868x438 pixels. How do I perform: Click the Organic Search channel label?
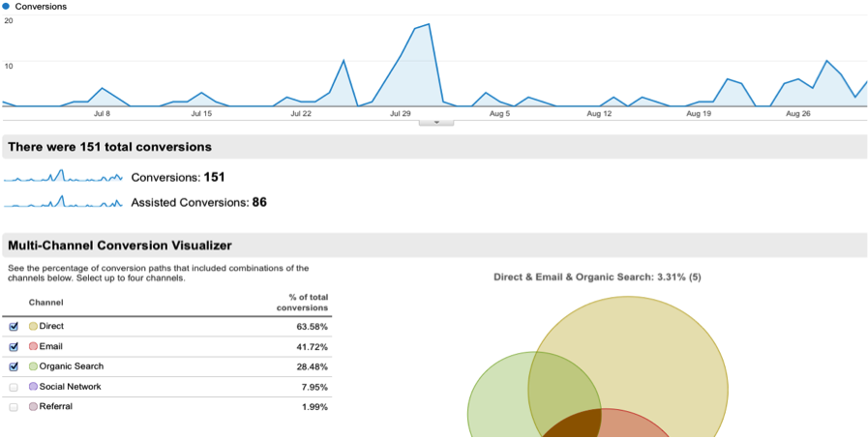tap(72, 366)
